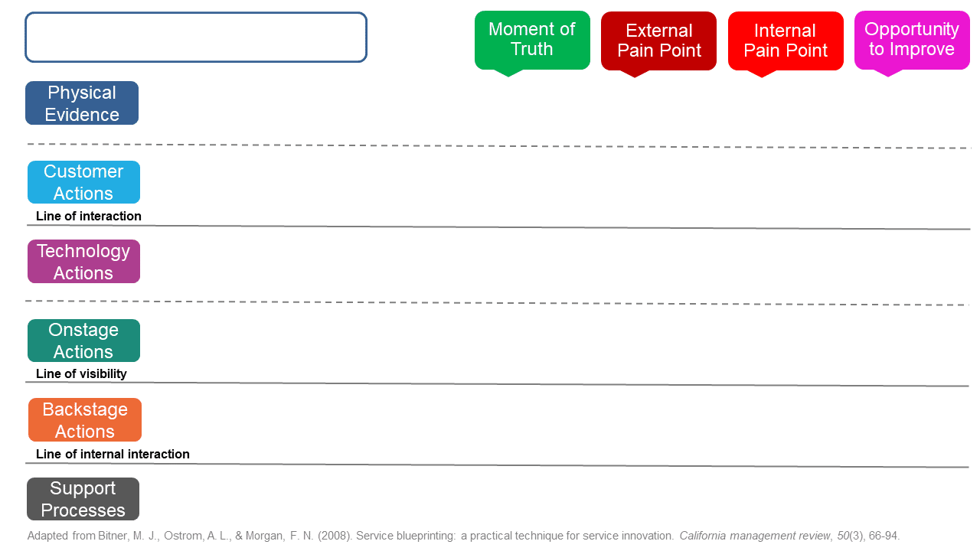Select the dashed line below Technology Actions
Image resolution: width=980 pixels, height=551 pixels.
point(498,303)
